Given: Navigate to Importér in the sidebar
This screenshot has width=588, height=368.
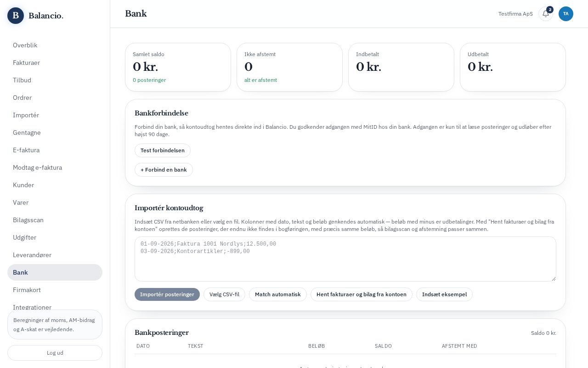Looking at the screenshot, I should tap(55, 115).
